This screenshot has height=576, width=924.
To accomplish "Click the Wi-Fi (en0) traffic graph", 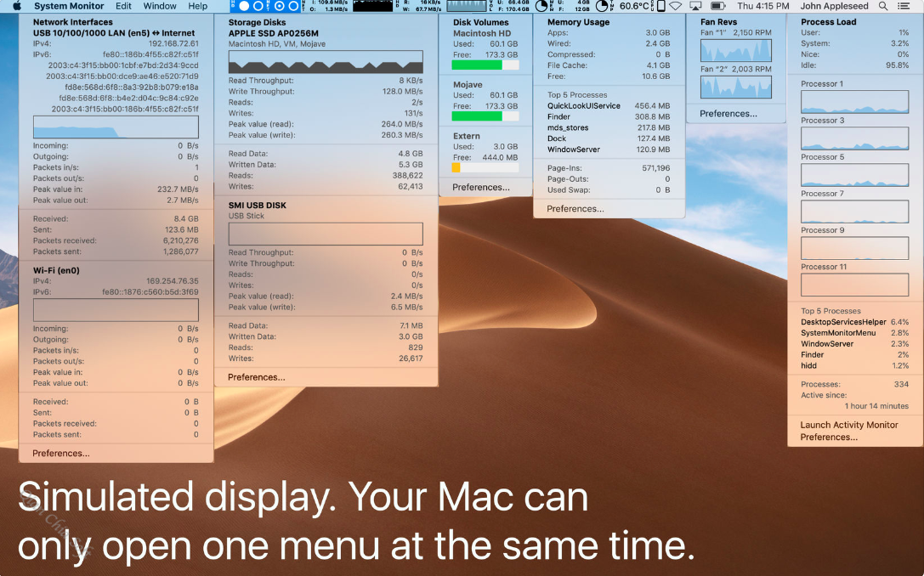I will pos(116,310).
